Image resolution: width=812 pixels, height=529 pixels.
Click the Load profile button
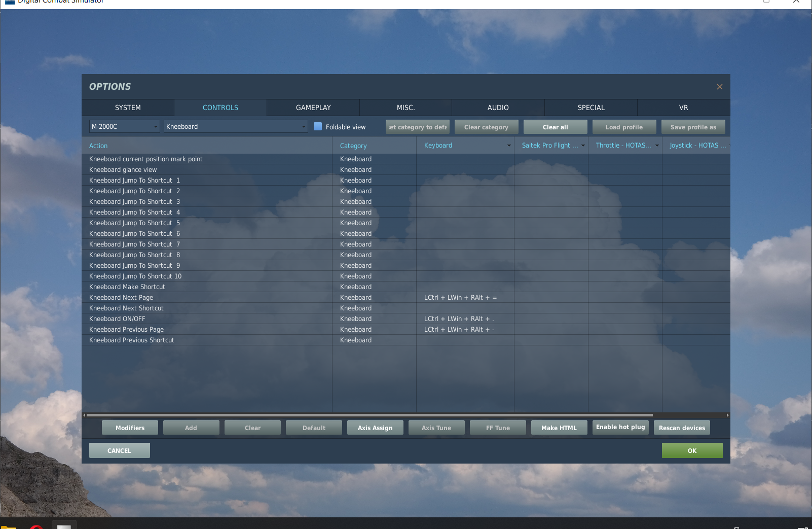tap(624, 127)
